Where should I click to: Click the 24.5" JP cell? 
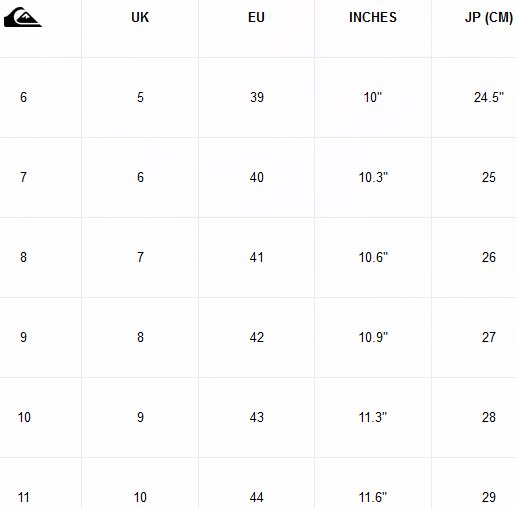click(489, 97)
